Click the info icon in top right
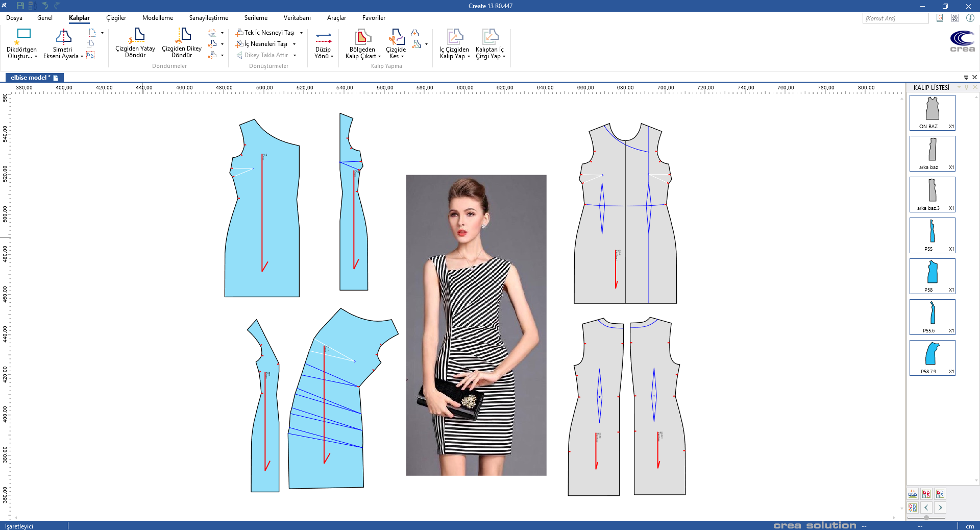Image resolution: width=980 pixels, height=530 pixels. 970,18
